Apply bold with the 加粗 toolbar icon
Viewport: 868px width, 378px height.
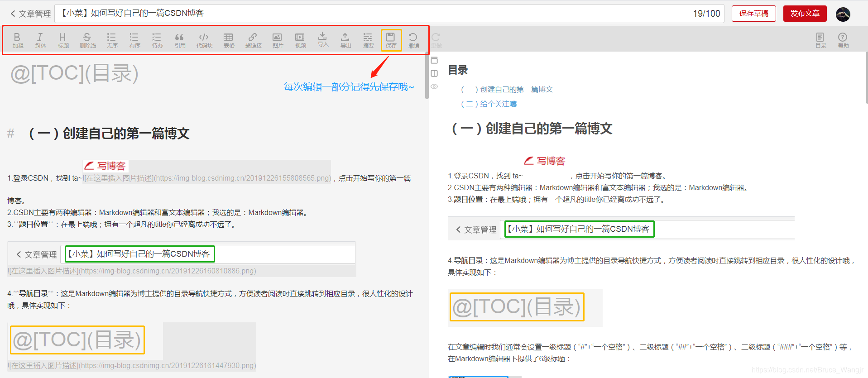tap(18, 40)
